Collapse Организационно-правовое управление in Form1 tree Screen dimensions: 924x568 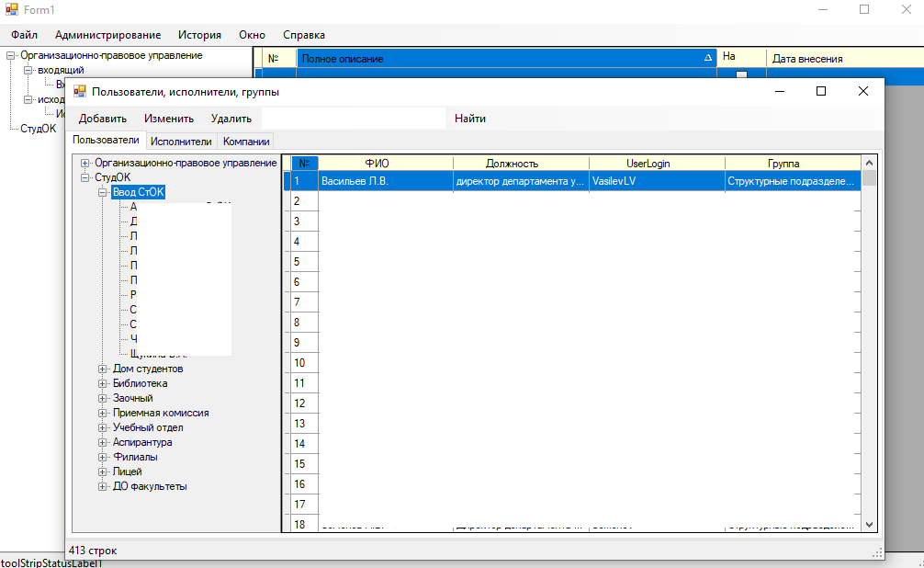pyautogui.click(x=10, y=55)
